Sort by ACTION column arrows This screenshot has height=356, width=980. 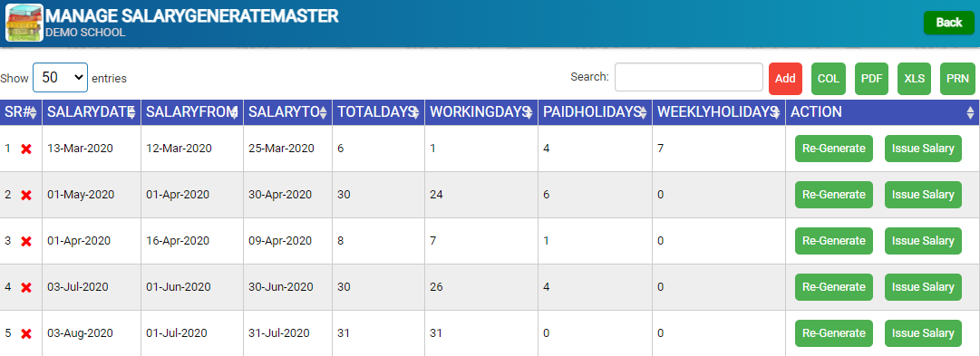pyautogui.click(x=970, y=112)
